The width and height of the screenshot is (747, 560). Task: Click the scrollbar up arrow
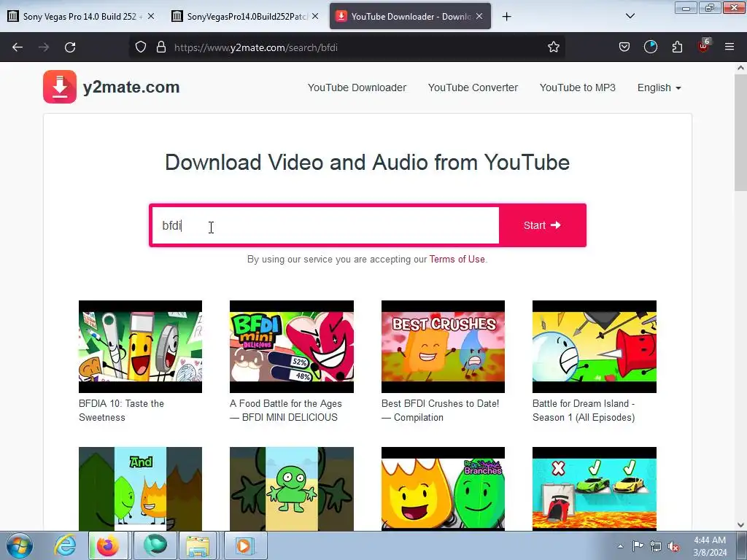740,68
